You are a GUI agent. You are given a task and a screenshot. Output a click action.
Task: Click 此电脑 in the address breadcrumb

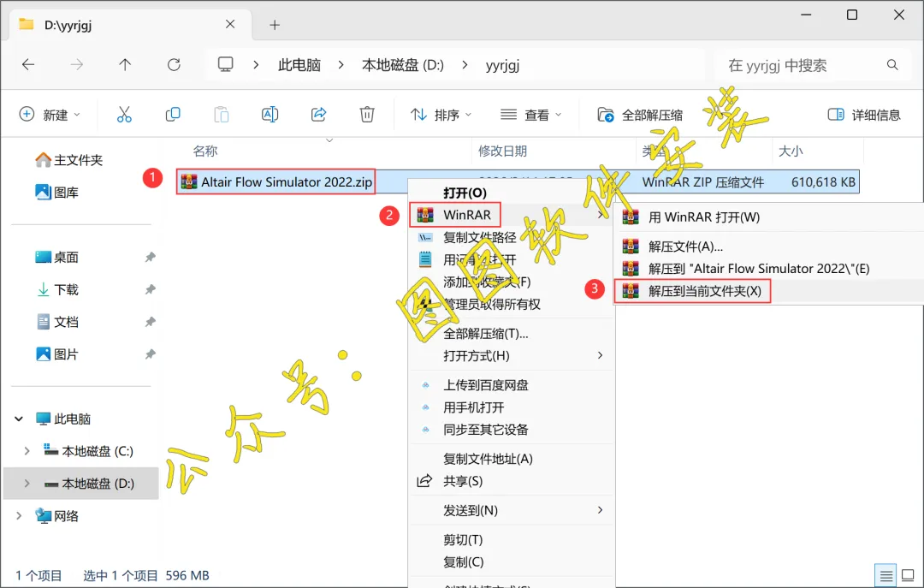tap(299, 65)
